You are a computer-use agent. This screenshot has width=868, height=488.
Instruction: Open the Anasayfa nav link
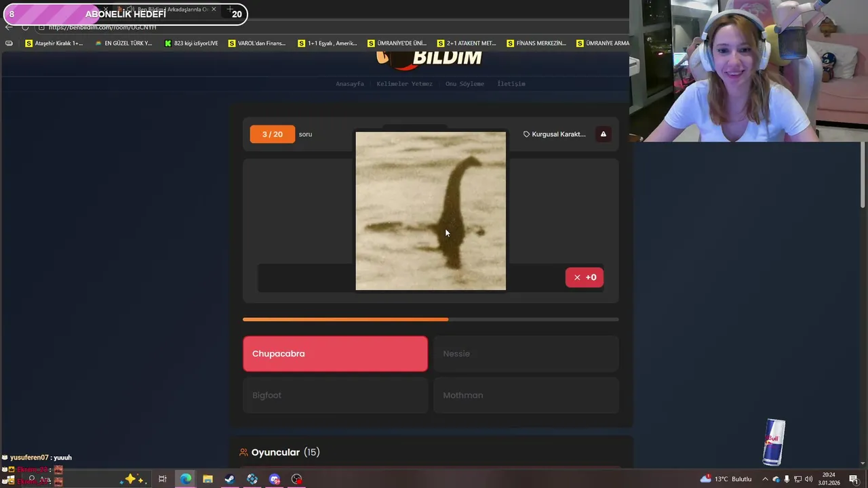[350, 84]
